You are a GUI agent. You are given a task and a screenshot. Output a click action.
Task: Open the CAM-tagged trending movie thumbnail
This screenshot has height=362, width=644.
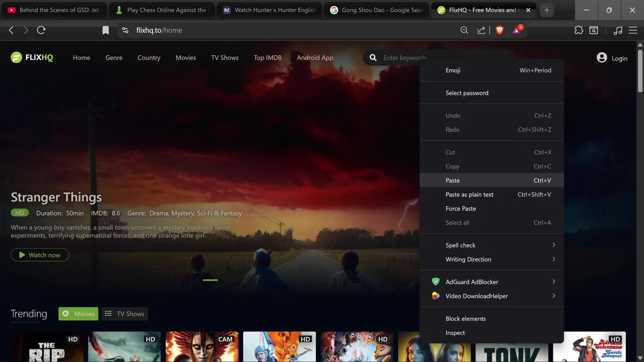click(202, 347)
